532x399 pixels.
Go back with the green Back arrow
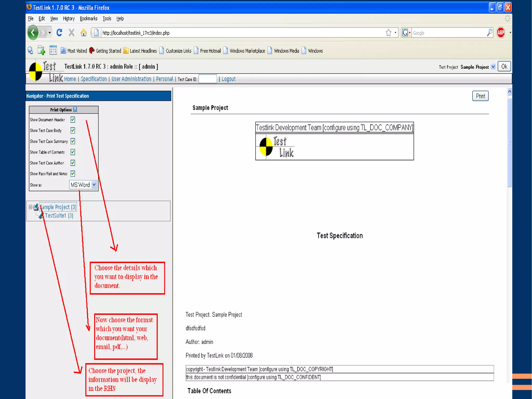[33, 33]
